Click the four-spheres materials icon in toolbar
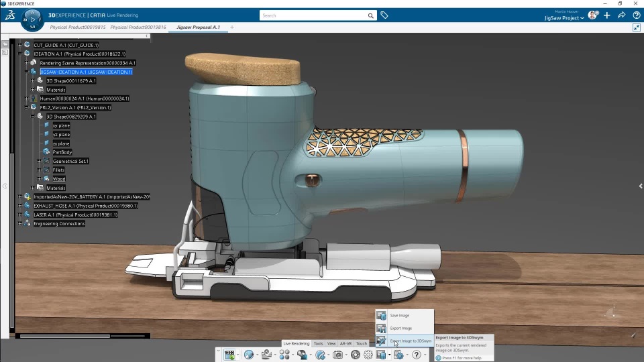Image resolution: width=644 pixels, height=362 pixels. tap(284, 355)
